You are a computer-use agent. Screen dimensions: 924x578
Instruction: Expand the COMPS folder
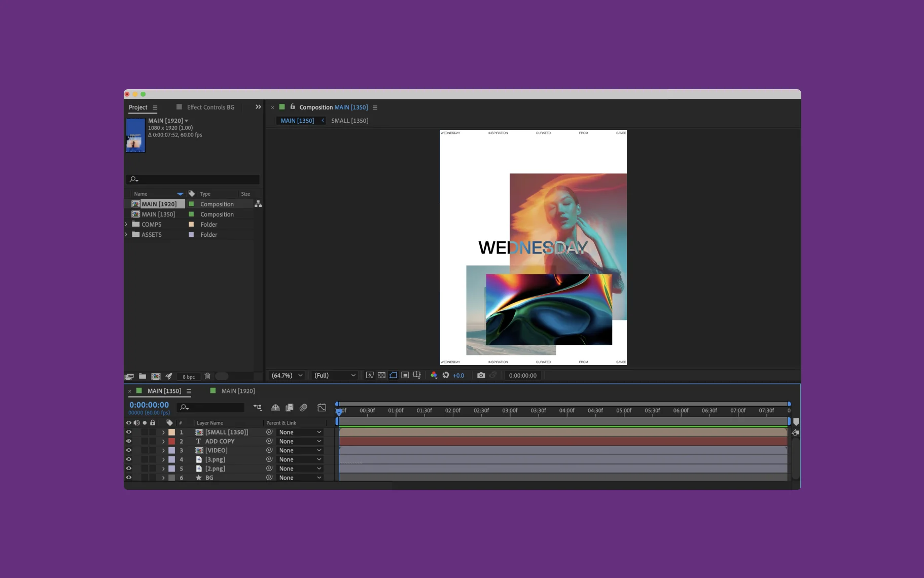(x=126, y=224)
